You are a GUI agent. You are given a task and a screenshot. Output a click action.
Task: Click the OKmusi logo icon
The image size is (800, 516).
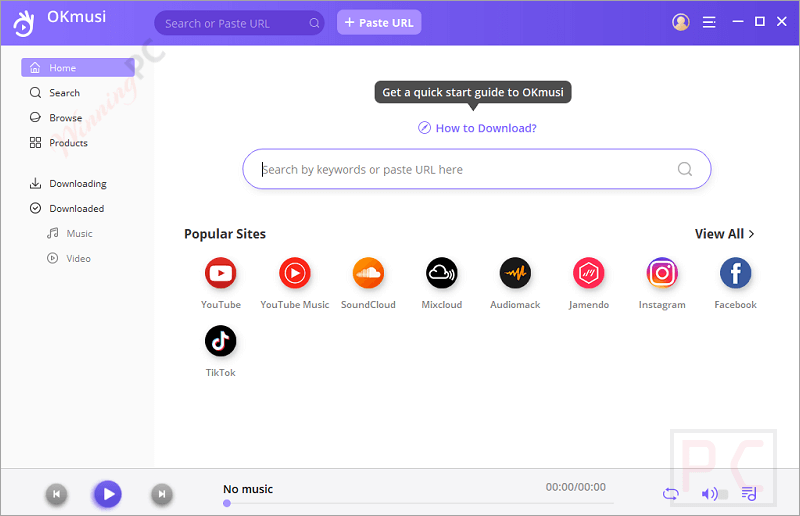pos(23,23)
